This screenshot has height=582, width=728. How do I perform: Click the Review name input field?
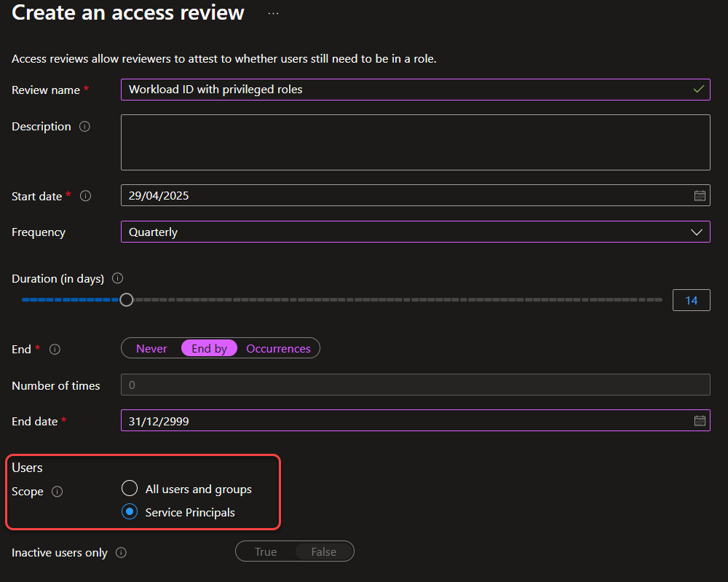point(416,90)
